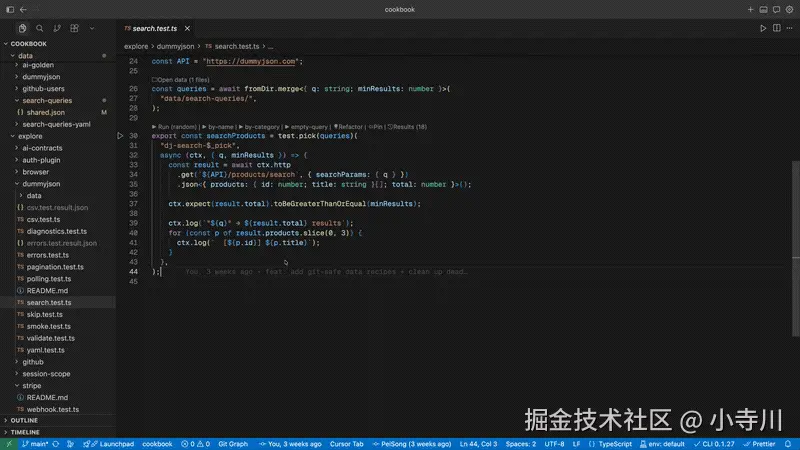Click the Refactor code lens
The width and height of the screenshot is (800, 450).
pos(348,127)
